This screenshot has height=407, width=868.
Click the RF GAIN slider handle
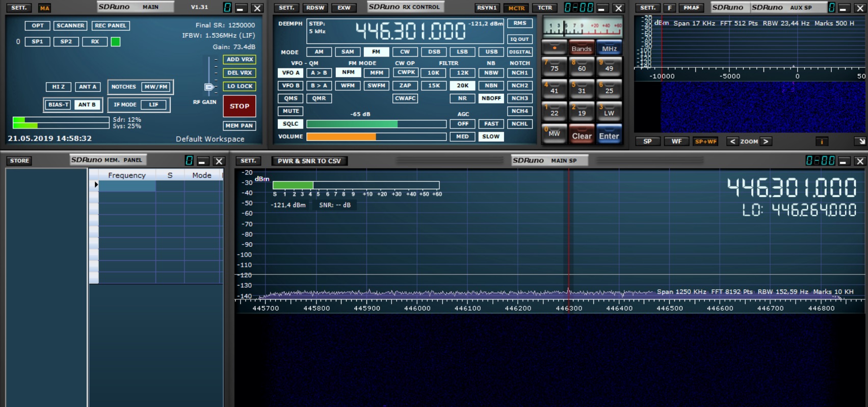[209, 87]
